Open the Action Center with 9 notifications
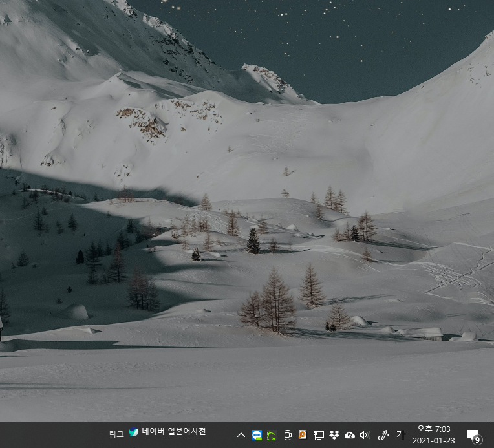494x448 pixels. [475, 436]
